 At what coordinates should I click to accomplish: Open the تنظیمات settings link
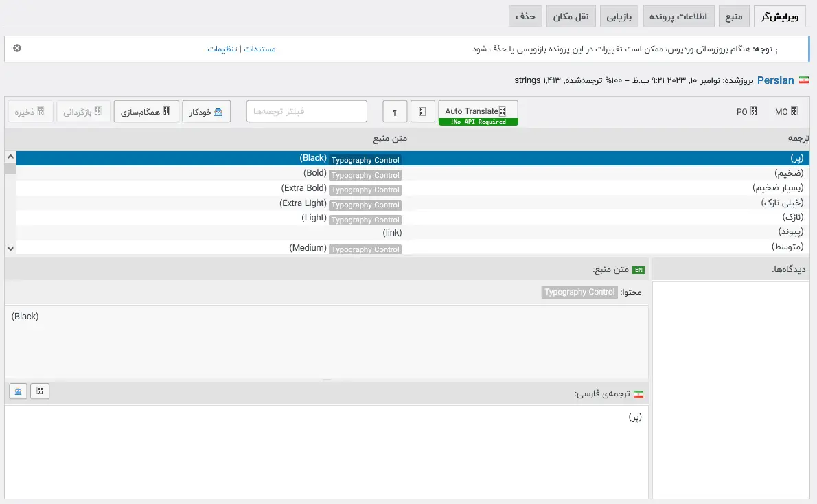(222, 49)
